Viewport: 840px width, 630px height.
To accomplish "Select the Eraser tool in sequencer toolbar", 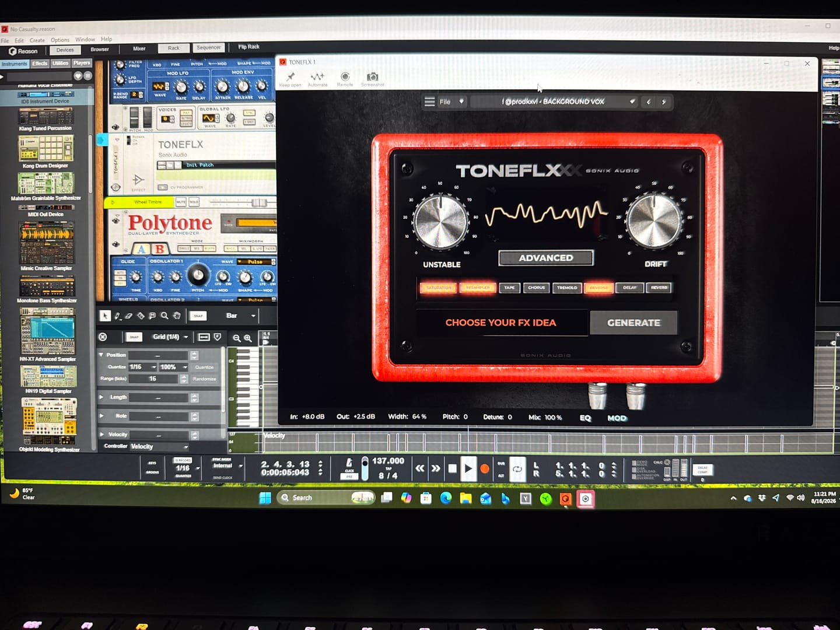I will click(129, 316).
